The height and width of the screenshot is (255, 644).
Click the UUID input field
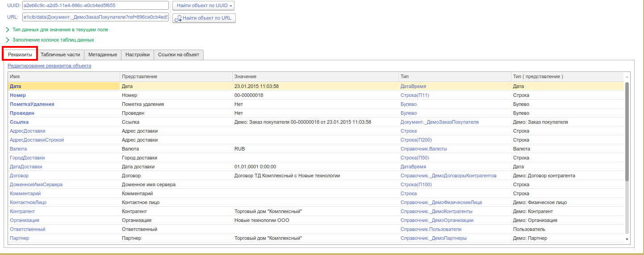click(x=96, y=5)
